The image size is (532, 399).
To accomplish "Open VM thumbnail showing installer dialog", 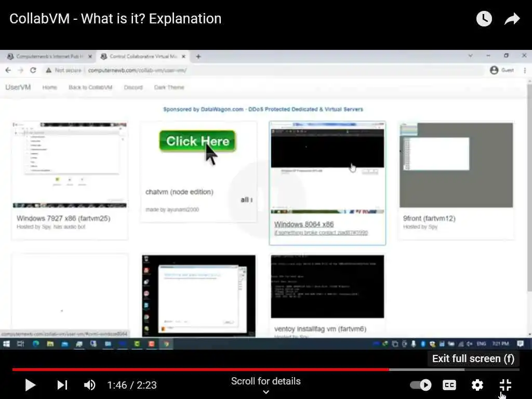I will (x=198, y=296).
